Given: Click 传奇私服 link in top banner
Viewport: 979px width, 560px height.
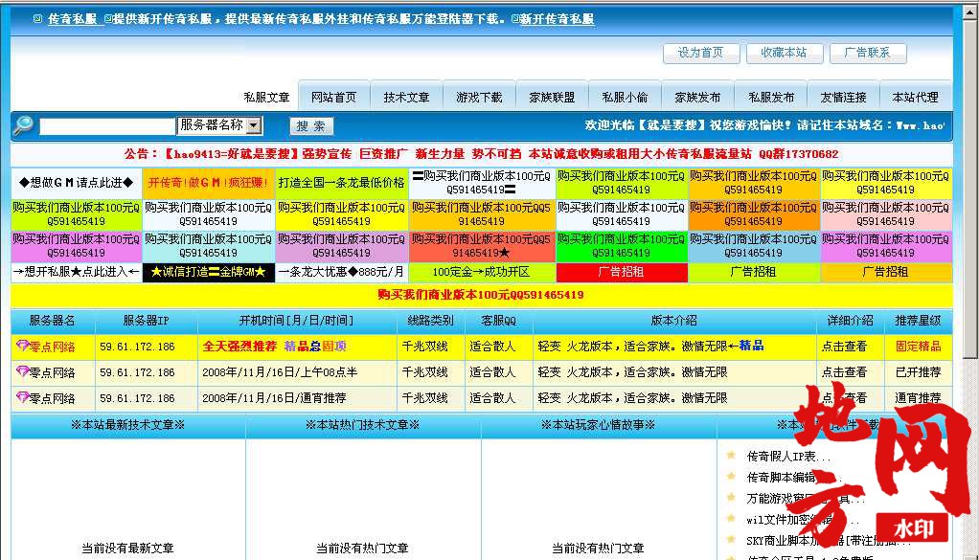Looking at the screenshot, I should point(73,19).
